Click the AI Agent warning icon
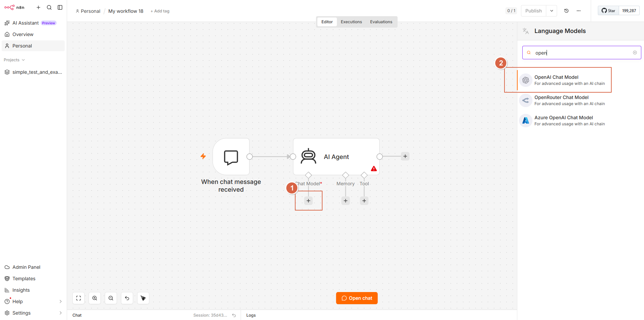Screen dimensions: 644x320 (374, 169)
